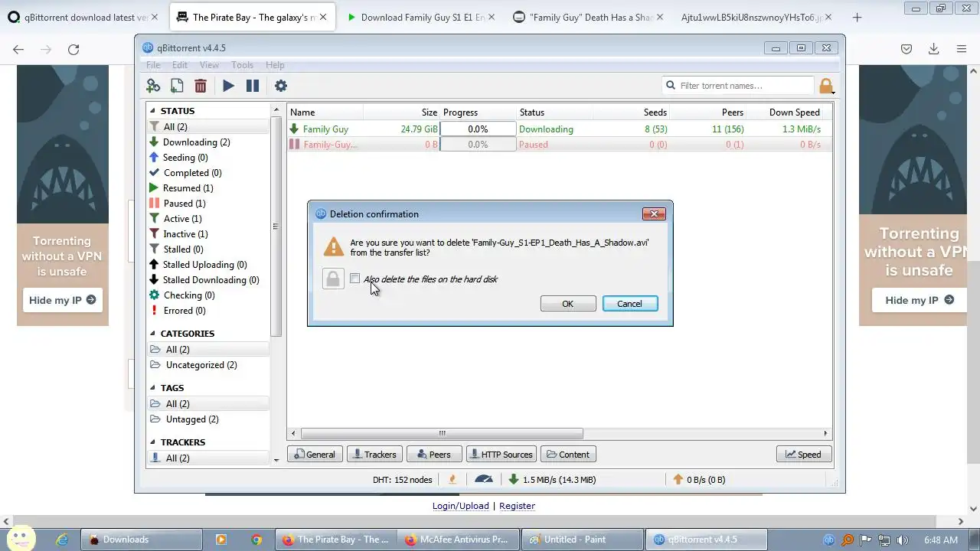Click Hide my IP button in left ad
The image size is (980, 551).
62,300
